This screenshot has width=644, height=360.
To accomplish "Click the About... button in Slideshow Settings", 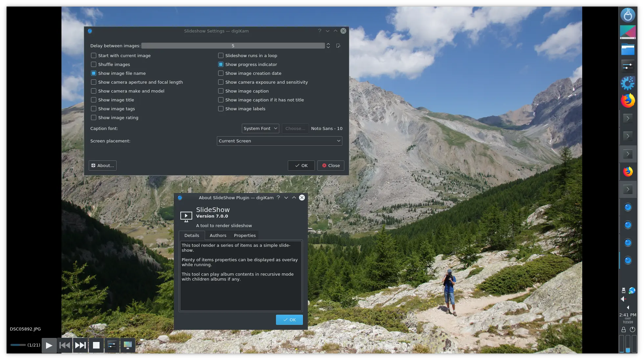I will 102,165.
